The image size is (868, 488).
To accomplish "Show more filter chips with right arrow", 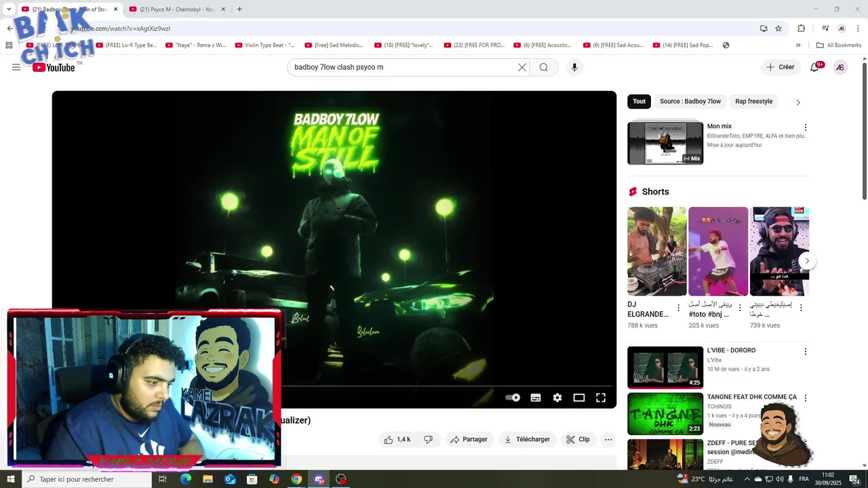I will coord(798,102).
